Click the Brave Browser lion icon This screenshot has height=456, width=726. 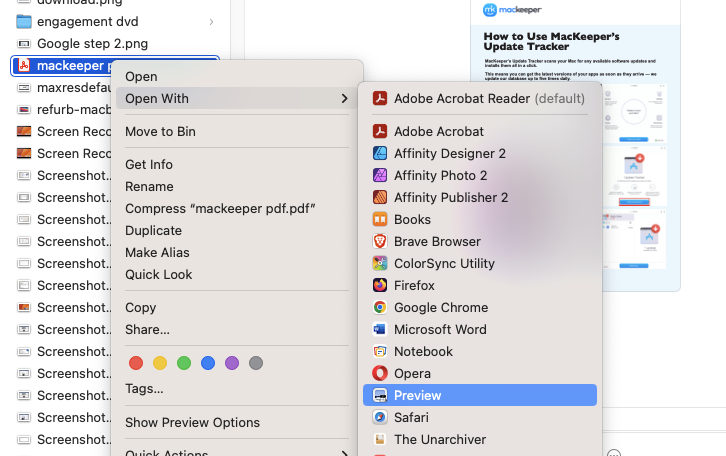click(380, 241)
